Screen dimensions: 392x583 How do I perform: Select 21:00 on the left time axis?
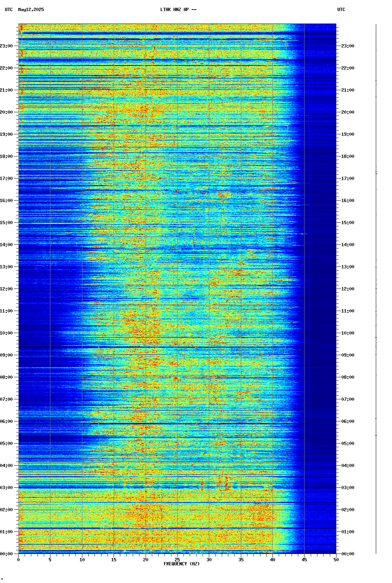coord(6,90)
